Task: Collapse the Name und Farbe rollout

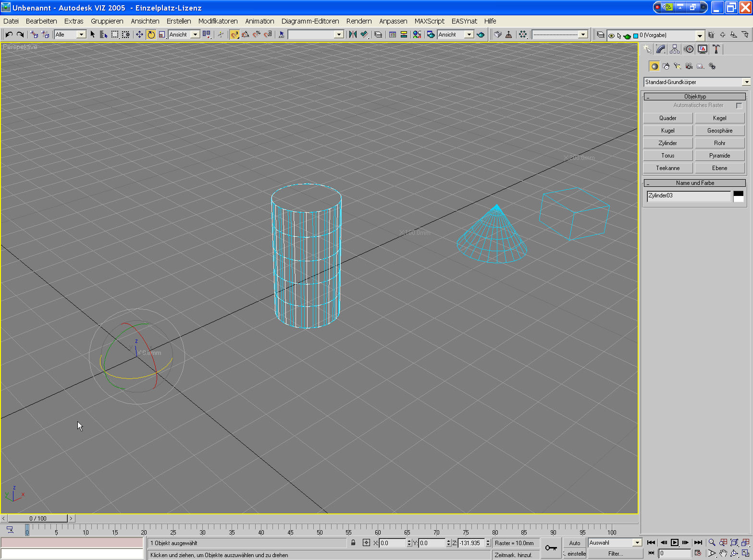Action: tap(695, 183)
